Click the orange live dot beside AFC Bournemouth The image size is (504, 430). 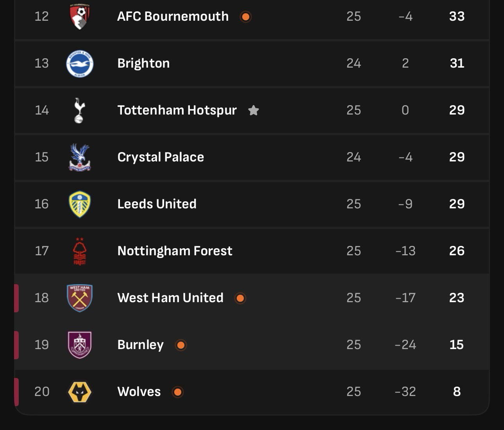pyautogui.click(x=246, y=17)
